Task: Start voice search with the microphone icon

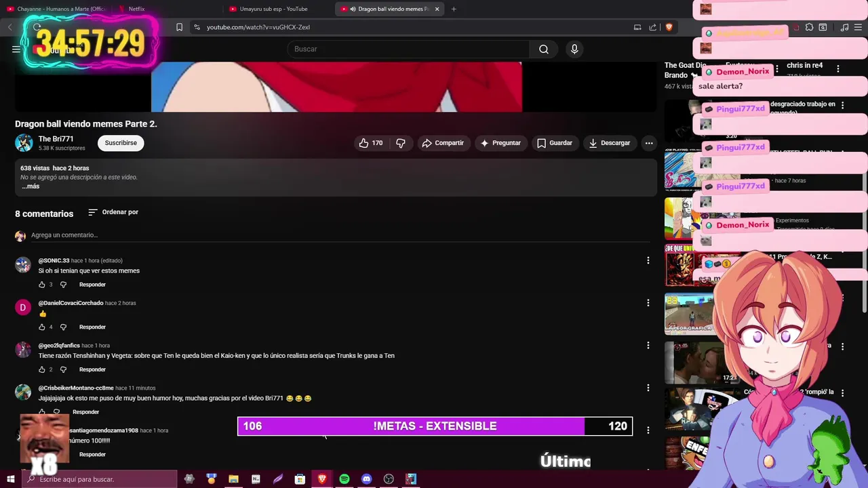Action: tap(574, 49)
